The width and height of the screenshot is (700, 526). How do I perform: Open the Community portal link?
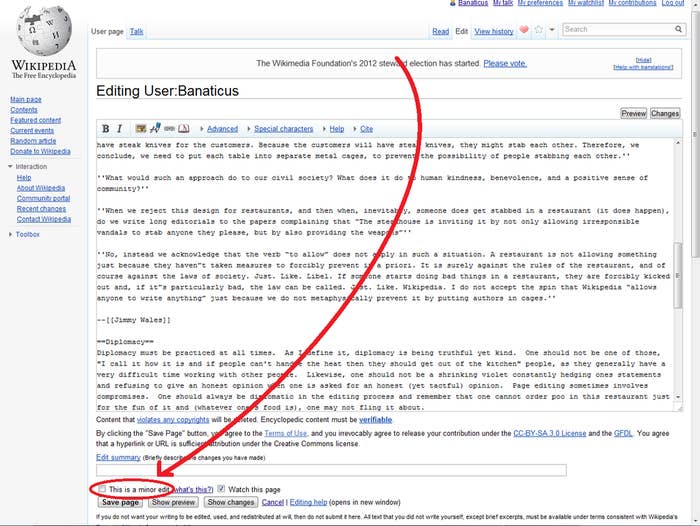[x=43, y=198]
